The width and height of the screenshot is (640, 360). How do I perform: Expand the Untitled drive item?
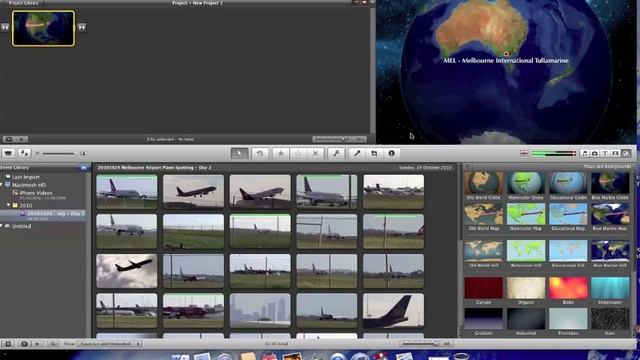coord(2,226)
